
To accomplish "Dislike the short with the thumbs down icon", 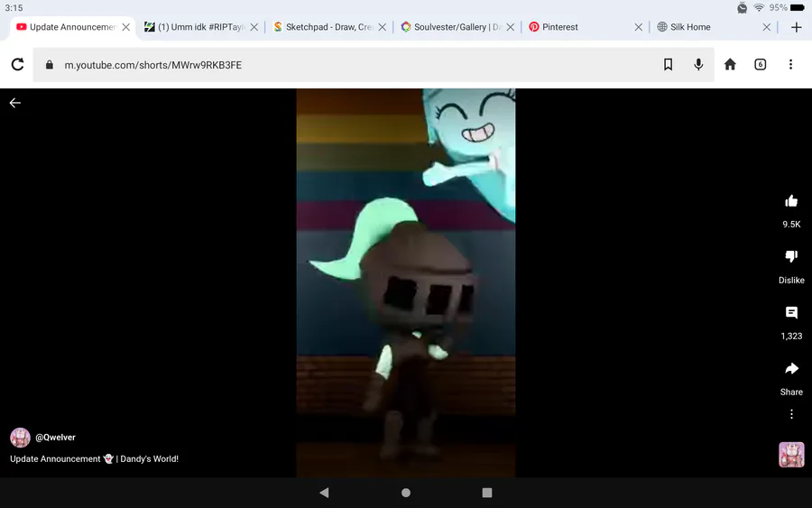I will (791, 256).
